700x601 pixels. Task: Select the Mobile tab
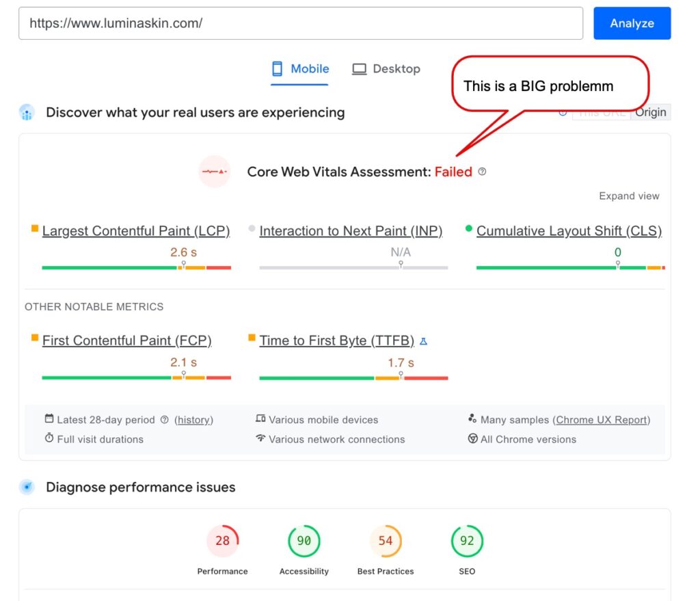click(300, 69)
